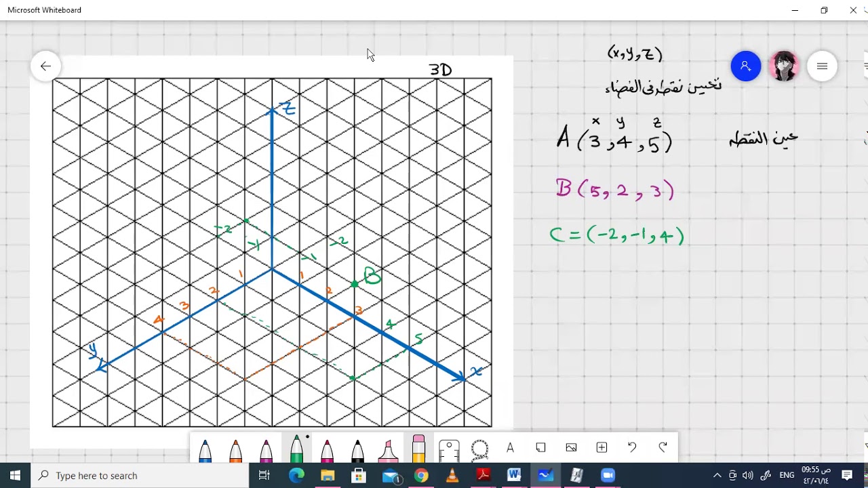This screenshot has height=488, width=868.
Task: Open the insert plus menu
Action: (601, 447)
